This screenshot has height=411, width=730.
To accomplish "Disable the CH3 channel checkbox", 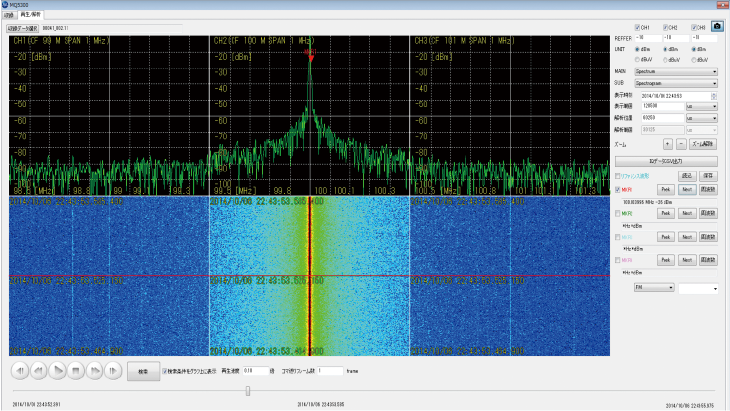I will pyautogui.click(x=693, y=27).
